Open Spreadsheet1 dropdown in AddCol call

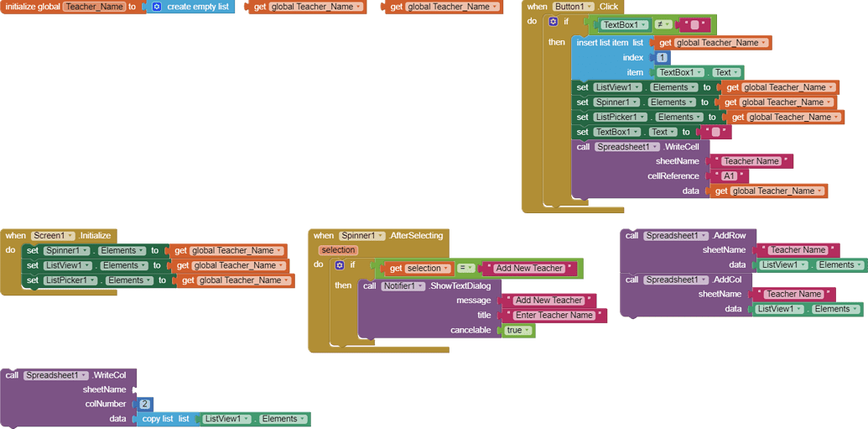click(677, 280)
